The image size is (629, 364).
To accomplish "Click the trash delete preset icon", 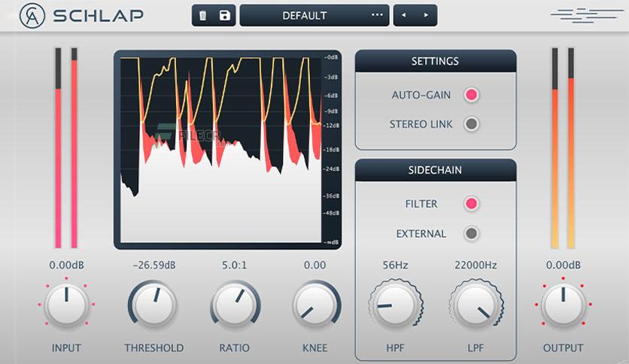I will pos(203,16).
